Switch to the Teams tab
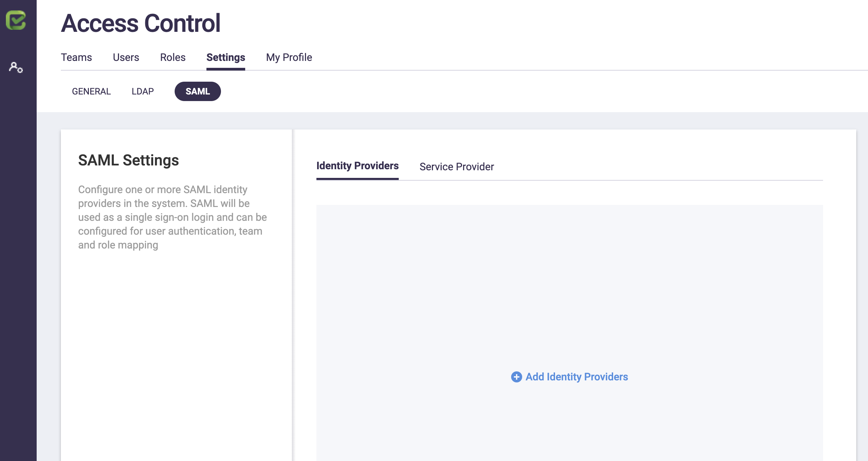 click(76, 57)
